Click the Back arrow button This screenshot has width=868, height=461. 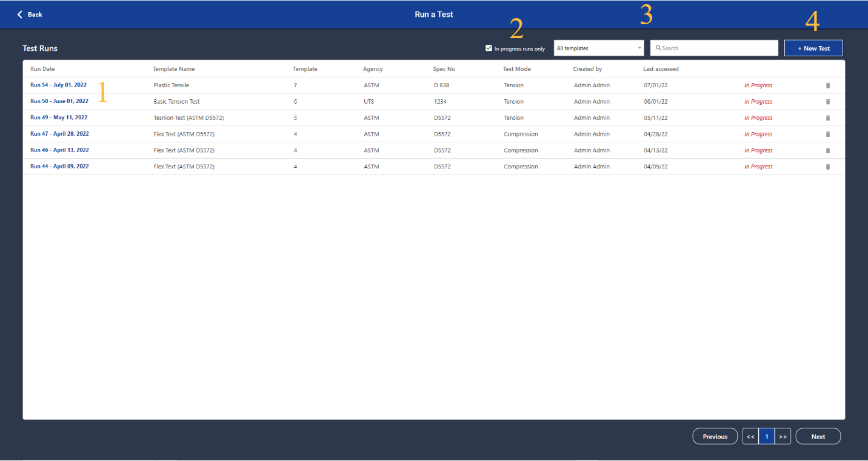click(x=30, y=14)
